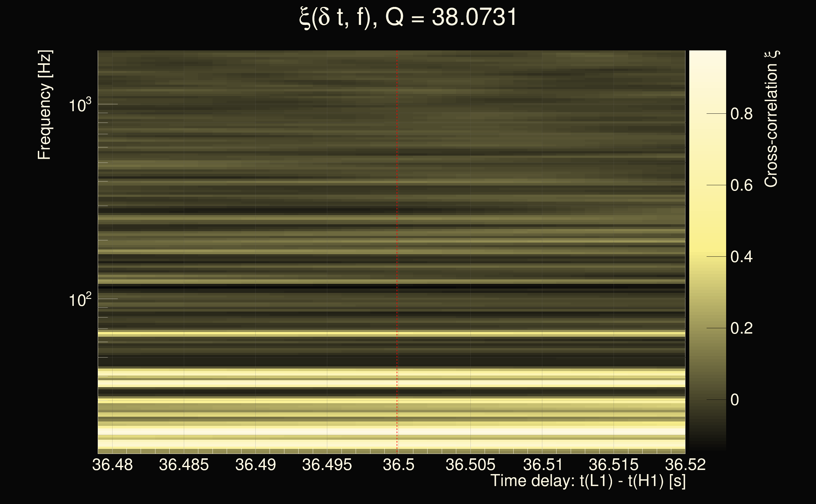Click the 36.495 x-axis tick label
The image size is (816, 504).
coord(327,465)
